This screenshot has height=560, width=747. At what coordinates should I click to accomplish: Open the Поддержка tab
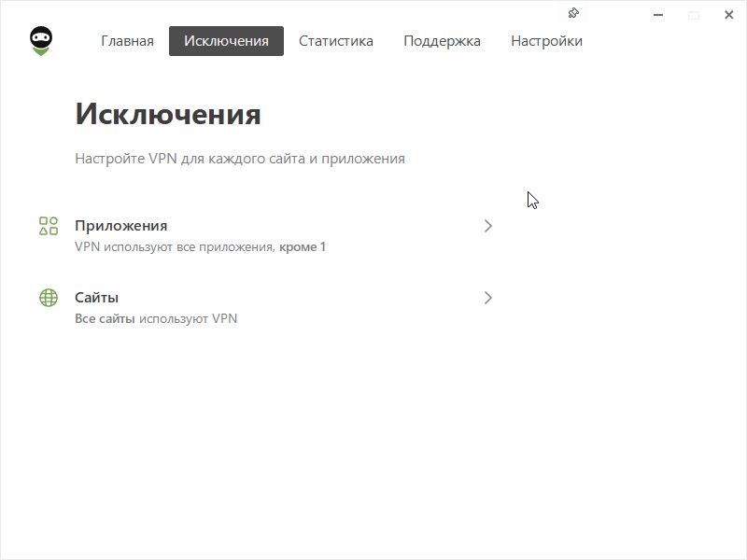(441, 40)
